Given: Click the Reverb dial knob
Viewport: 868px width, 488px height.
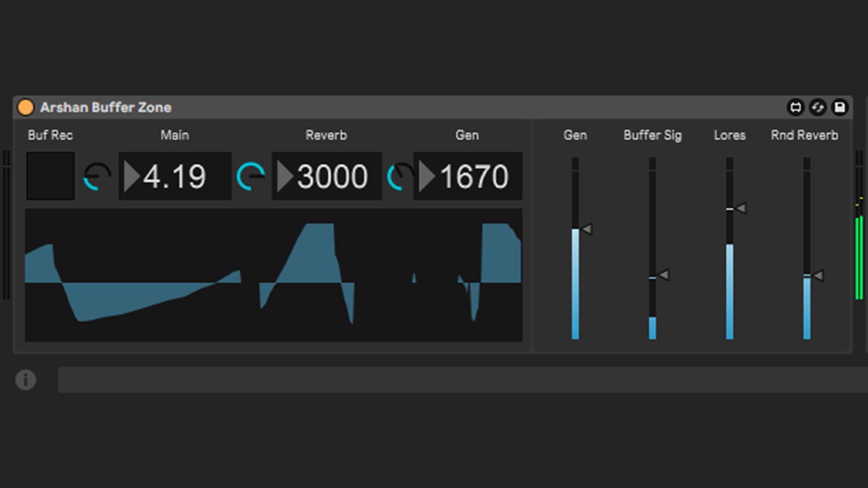Looking at the screenshot, I should coord(250,176).
